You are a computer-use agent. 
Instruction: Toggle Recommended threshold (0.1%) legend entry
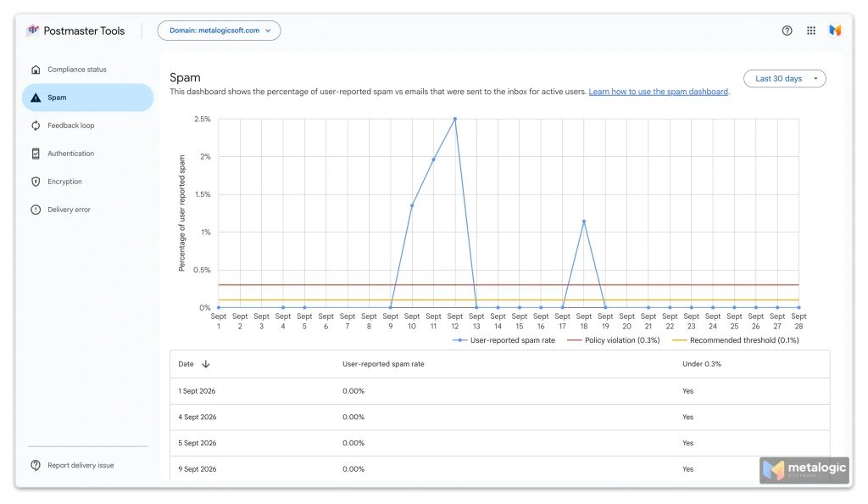pos(735,340)
